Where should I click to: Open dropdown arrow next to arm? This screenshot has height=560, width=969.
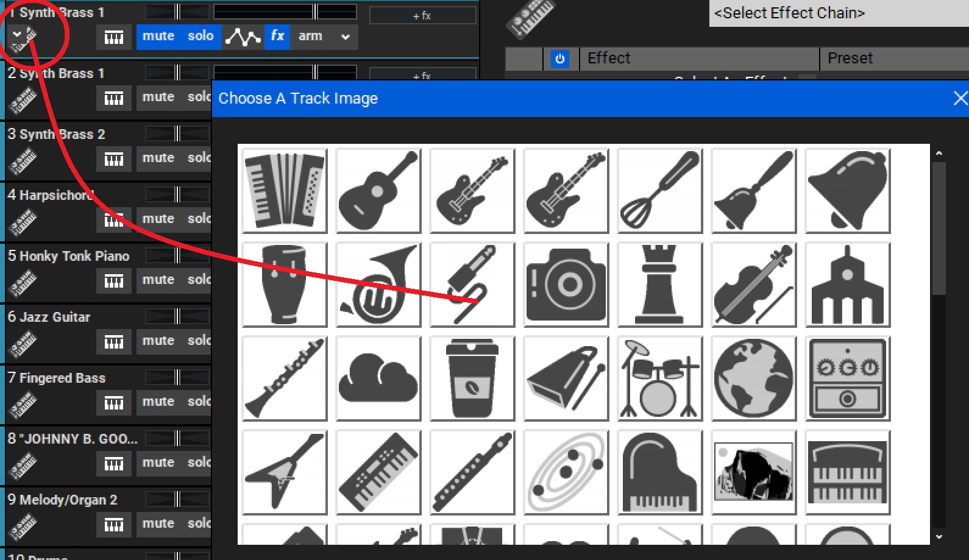click(346, 37)
